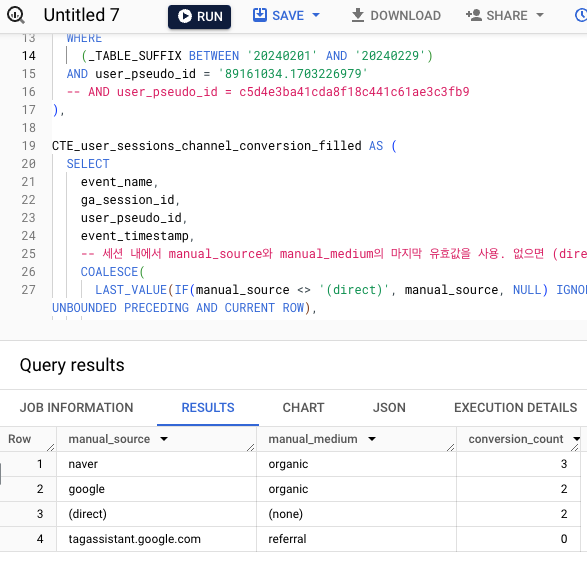Click the SAVE button
587x561 pixels.
click(279, 15)
